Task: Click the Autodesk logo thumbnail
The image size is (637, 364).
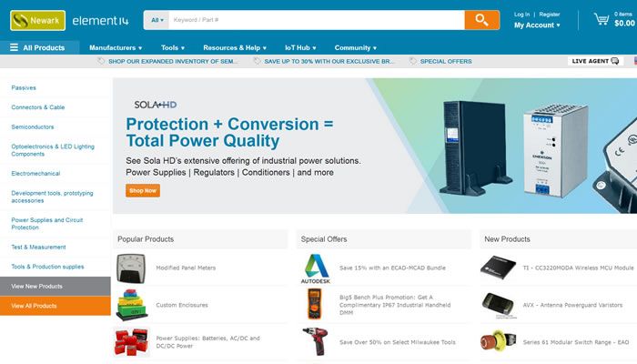Action: (x=316, y=268)
